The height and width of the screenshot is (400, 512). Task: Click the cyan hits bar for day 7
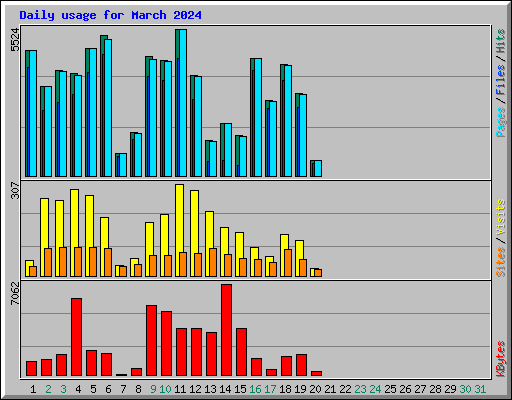(123, 165)
